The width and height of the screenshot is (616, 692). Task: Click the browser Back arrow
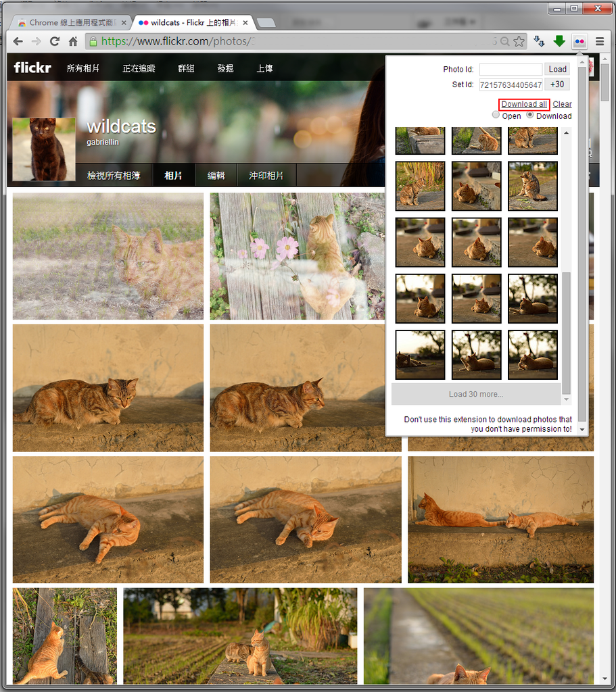(x=18, y=41)
